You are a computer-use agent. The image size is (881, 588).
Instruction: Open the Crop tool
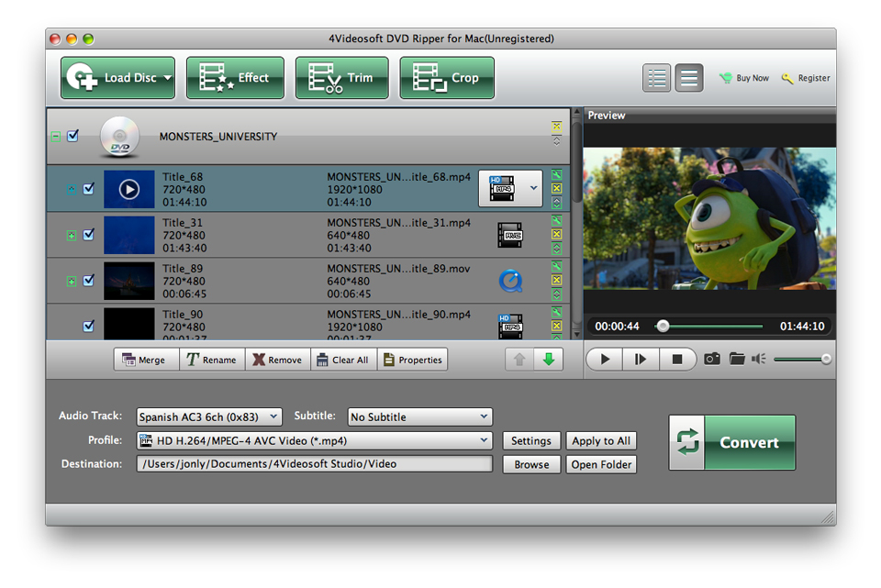pos(447,78)
